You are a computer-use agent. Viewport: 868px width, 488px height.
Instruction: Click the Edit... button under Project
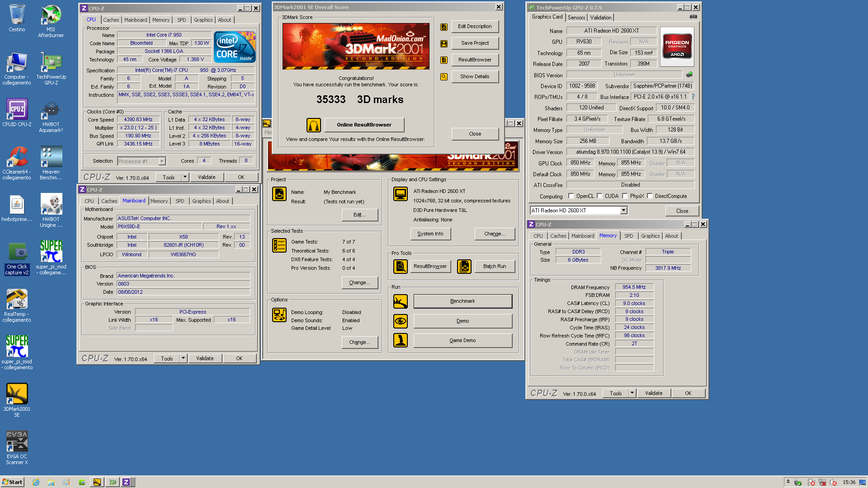pos(360,215)
